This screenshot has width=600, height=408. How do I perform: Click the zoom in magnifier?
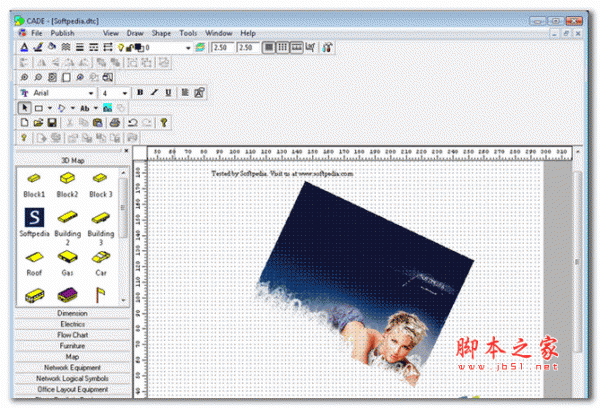pyautogui.click(x=24, y=78)
